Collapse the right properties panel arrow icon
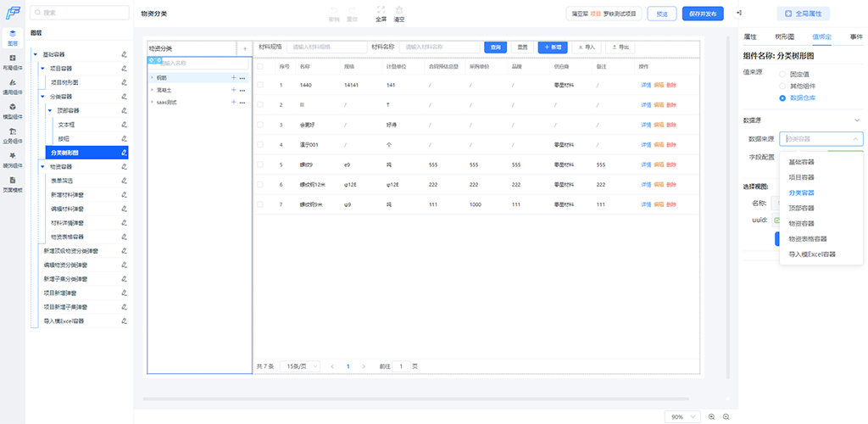 (739, 13)
